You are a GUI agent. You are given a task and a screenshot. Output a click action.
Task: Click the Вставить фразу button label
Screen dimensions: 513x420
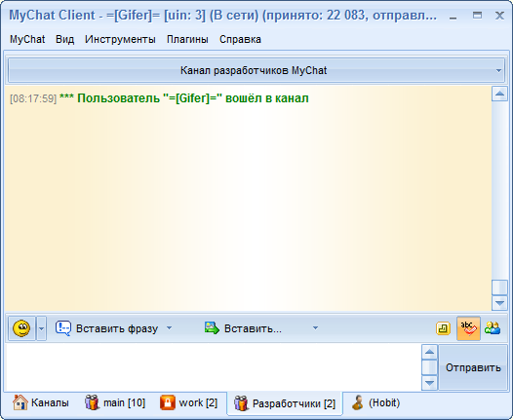(117, 328)
